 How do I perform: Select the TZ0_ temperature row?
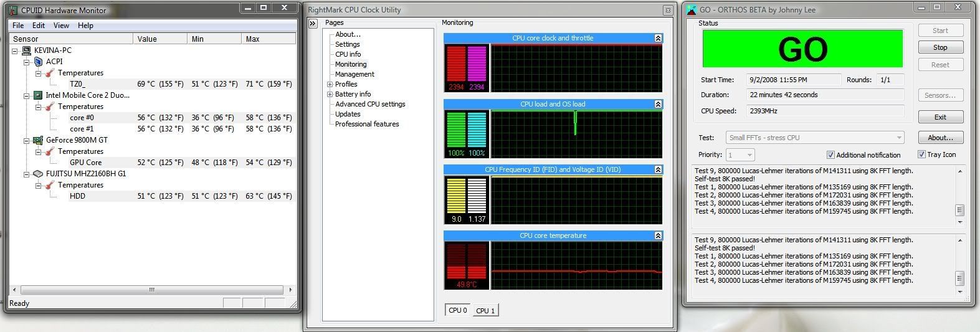click(181, 84)
